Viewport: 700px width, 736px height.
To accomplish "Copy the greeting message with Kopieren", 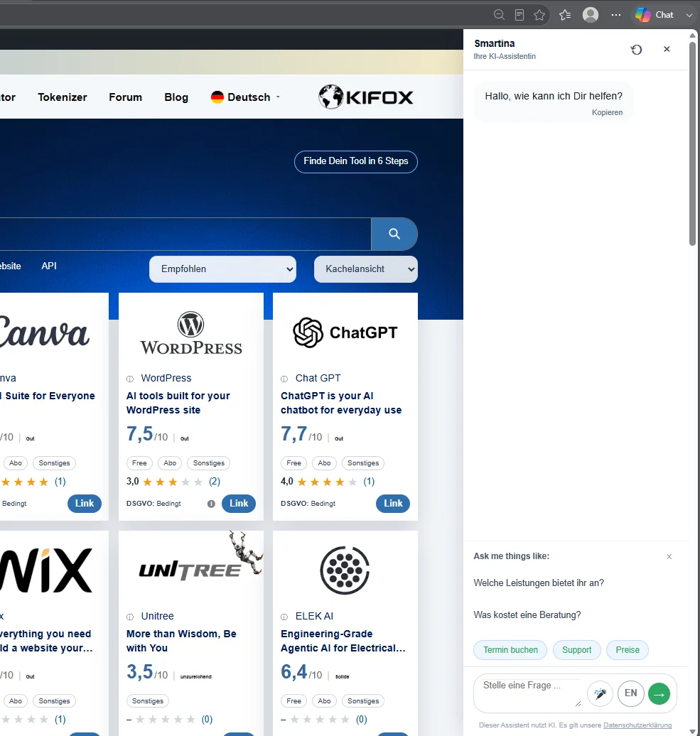I will [607, 113].
